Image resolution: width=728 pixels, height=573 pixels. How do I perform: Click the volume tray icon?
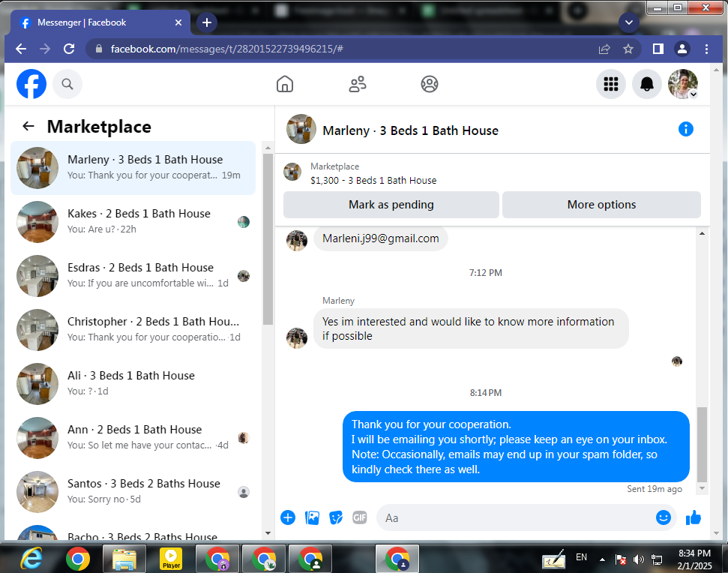tap(639, 559)
